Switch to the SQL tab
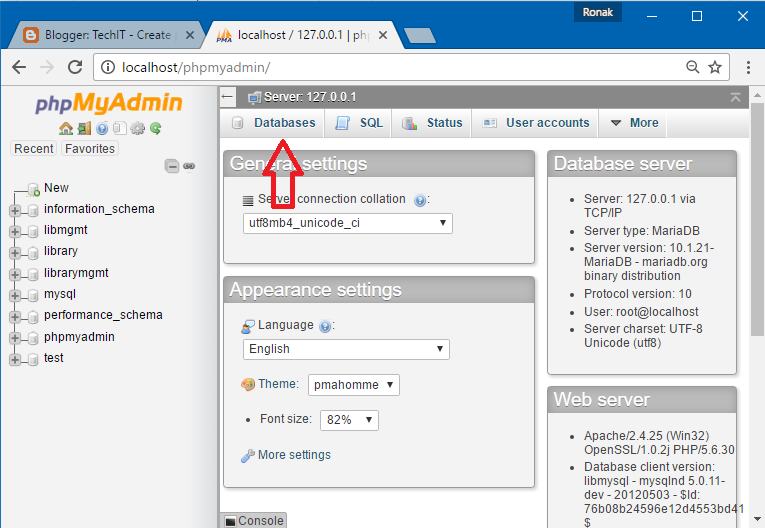765x528 pixels. coord(360,123)
